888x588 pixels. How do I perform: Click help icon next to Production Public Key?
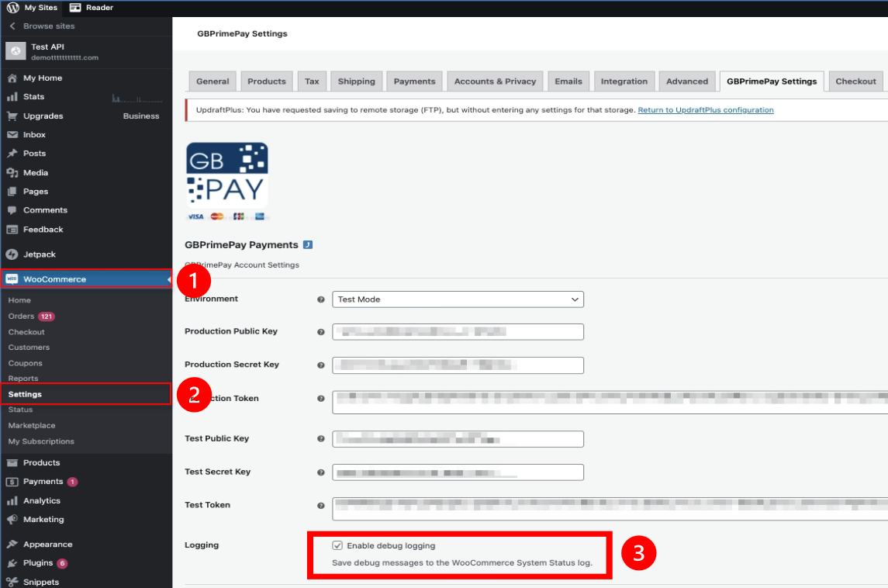[x=320, y=332]
